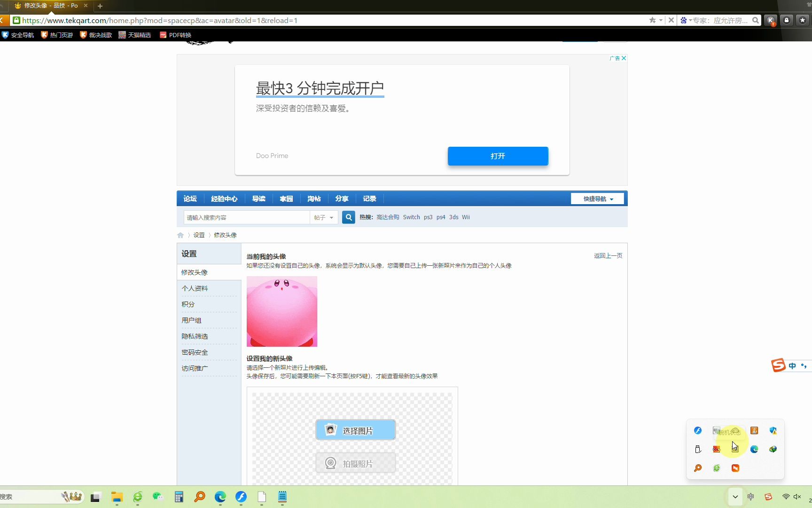The width and height of the screenshot is (812, 508).
Task: Click the ps4 hot search link
Action: 441,217
